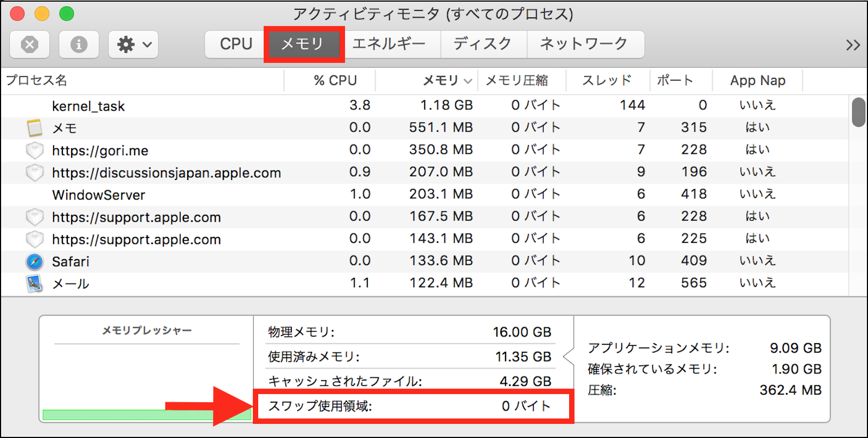Click the メモ notes app icon
868x438 pixels.
(35, 128)
